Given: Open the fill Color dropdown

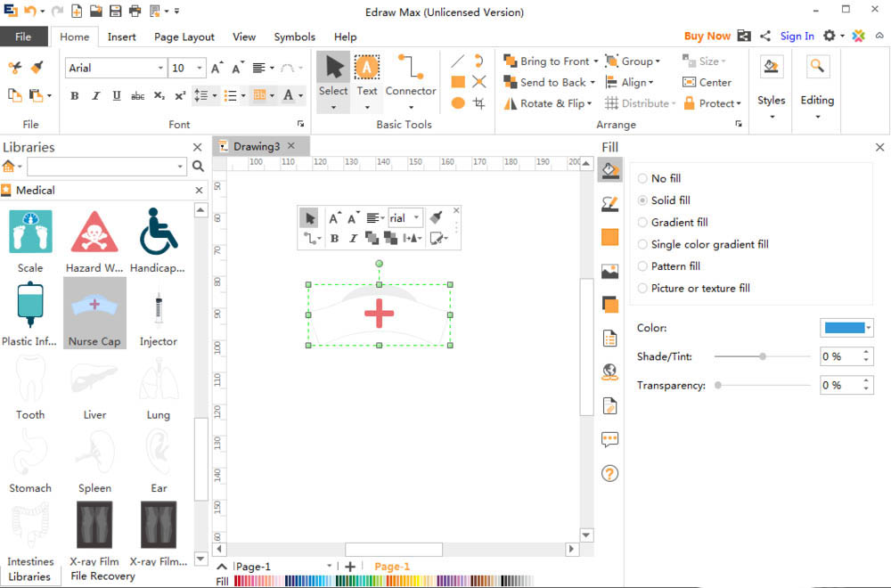Looking at the screenshot, I should tap(869, 328).
